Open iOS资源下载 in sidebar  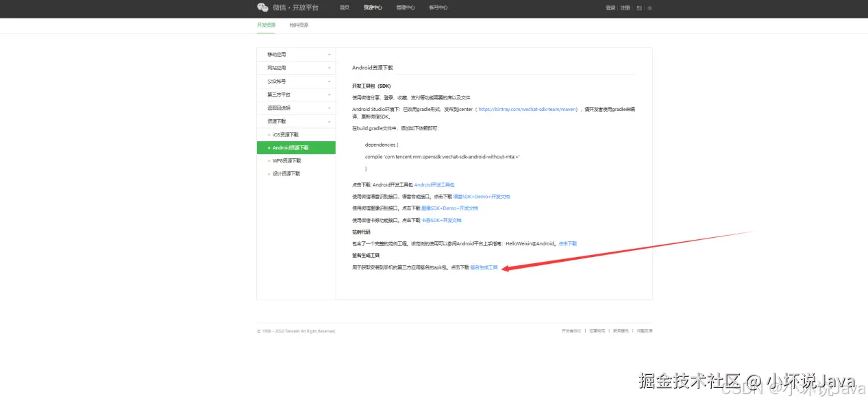(286, 134)
